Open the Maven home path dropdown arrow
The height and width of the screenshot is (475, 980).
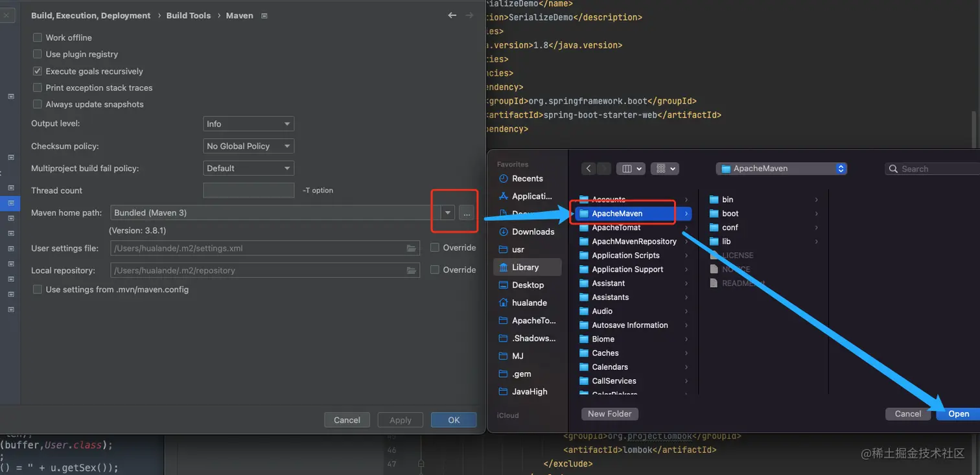point(447,213)
